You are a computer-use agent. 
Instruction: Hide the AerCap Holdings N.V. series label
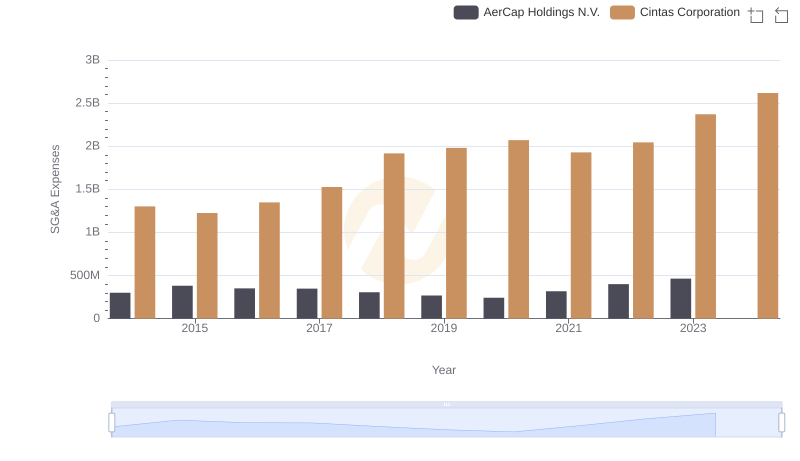coord(541,13)
